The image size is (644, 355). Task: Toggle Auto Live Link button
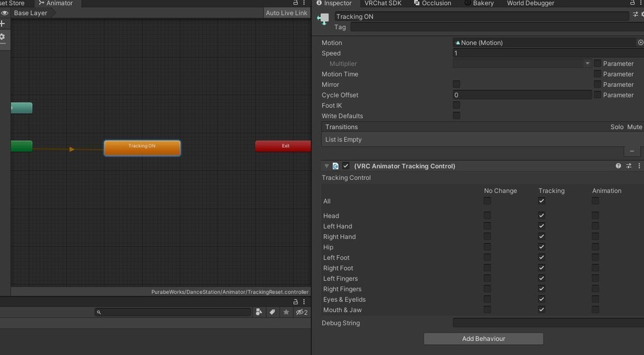[x=286, y=13]
